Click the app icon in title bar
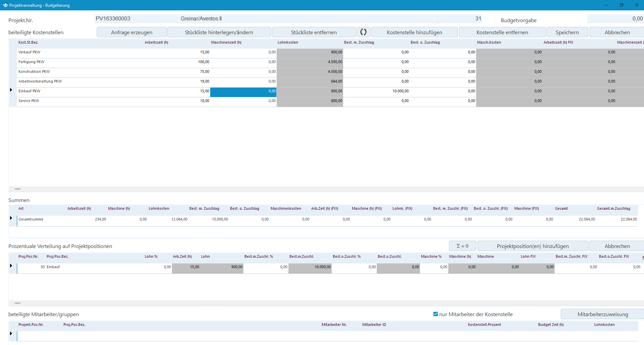Viewport: 644px width, 345px height. (x=5, y=5)
